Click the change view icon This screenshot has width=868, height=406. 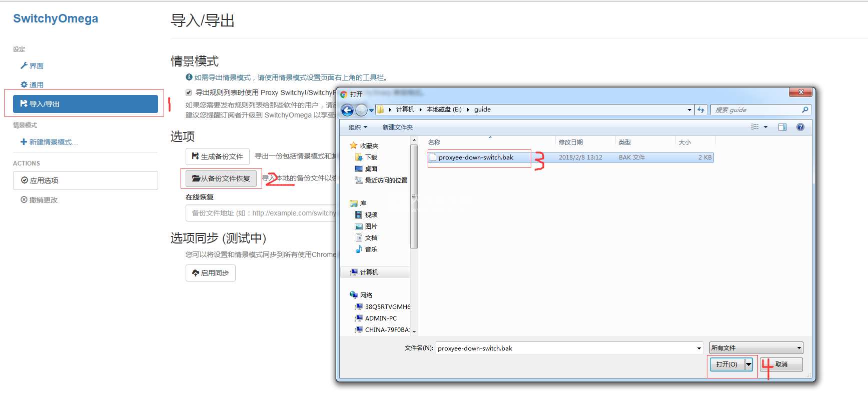(755, 127)
